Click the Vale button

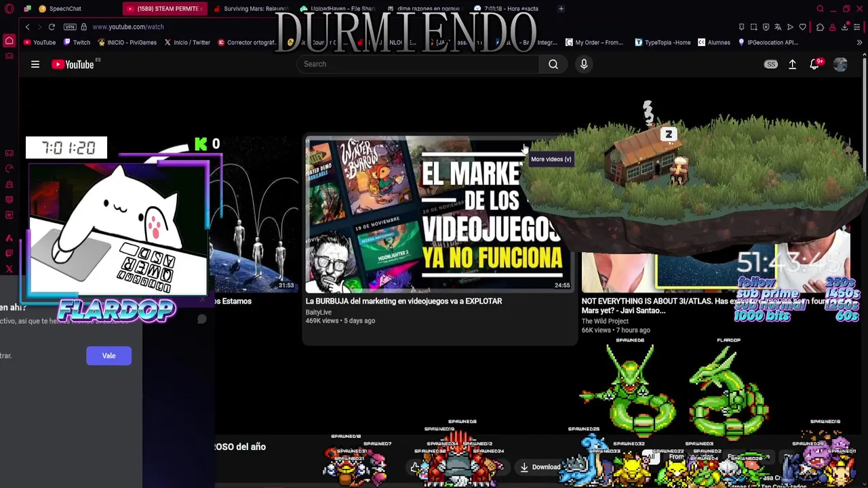[108, 356]
